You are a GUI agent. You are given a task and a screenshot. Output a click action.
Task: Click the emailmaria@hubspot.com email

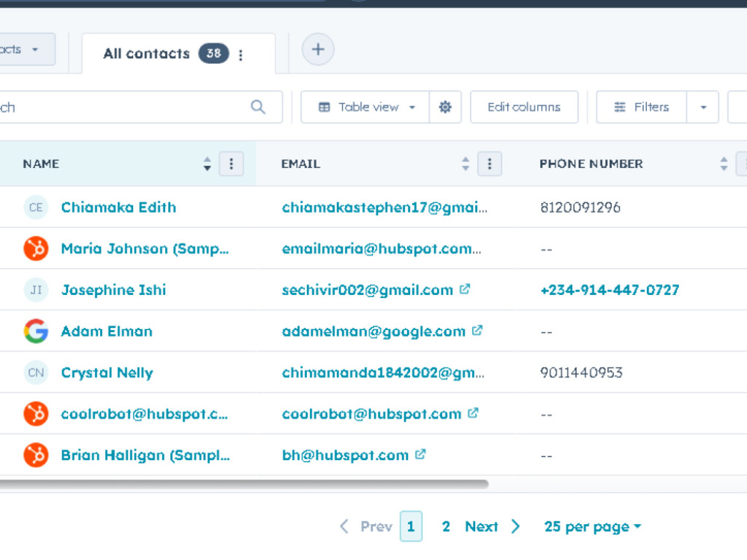[382, 249]
